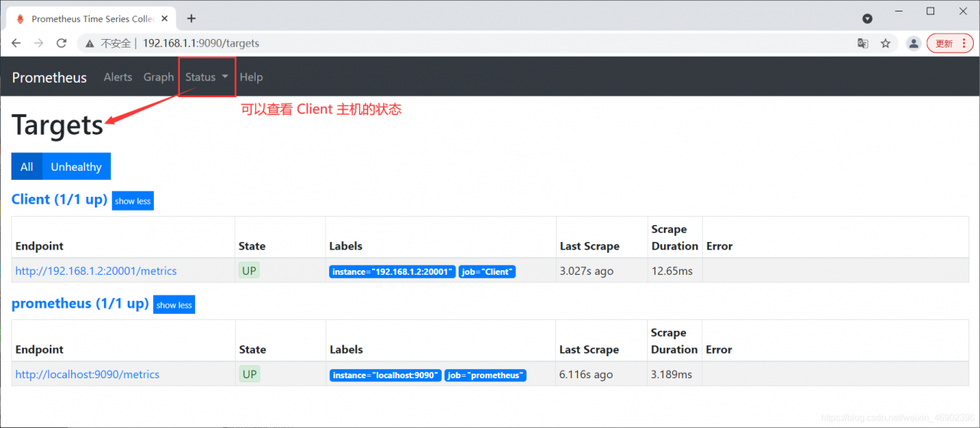Click the job="prometheus" label badge
980x428 pixels.
(486, 375)
